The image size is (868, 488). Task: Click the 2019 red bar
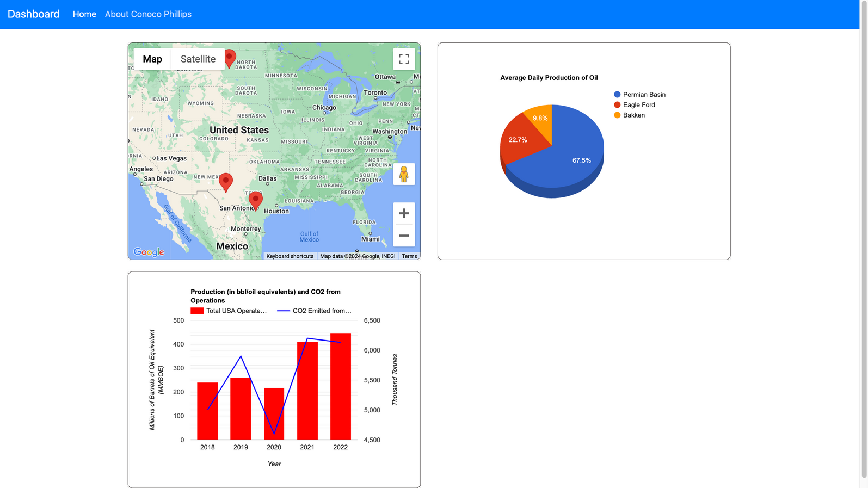click(241, 409)
